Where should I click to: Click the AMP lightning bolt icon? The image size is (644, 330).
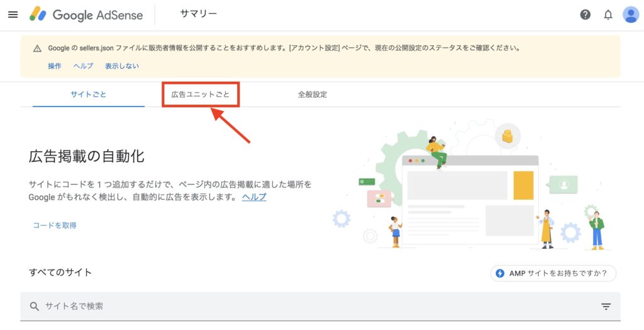pos(500,273)
